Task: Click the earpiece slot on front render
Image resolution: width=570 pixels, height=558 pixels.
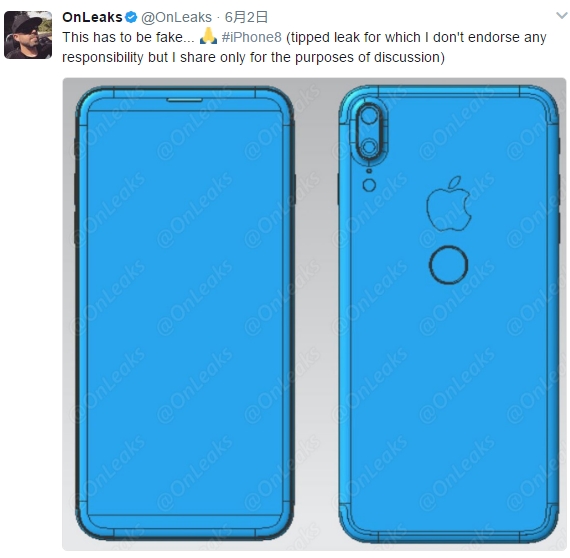Action: point(184,100)
